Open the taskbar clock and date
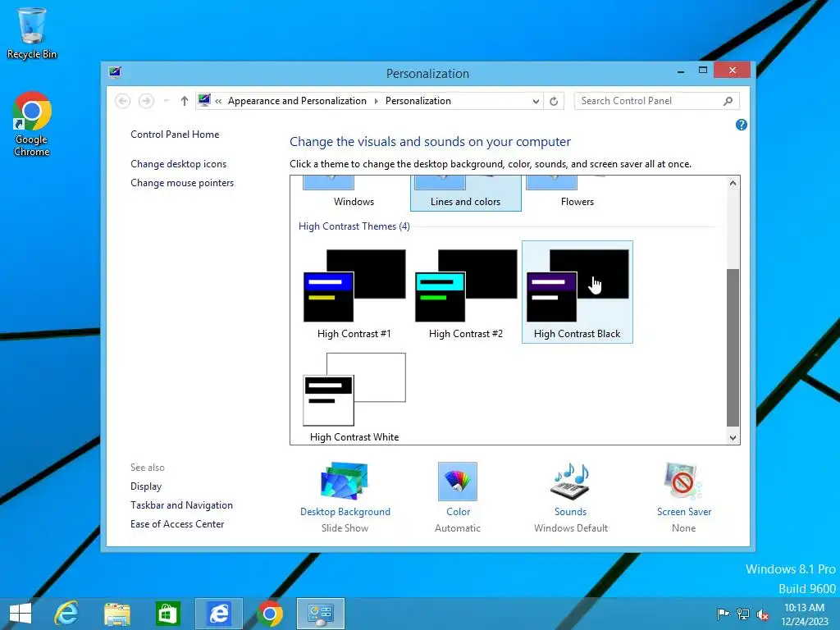Image resolution: width=840 pixels, height=630 pixels. (x=804, y=614)
